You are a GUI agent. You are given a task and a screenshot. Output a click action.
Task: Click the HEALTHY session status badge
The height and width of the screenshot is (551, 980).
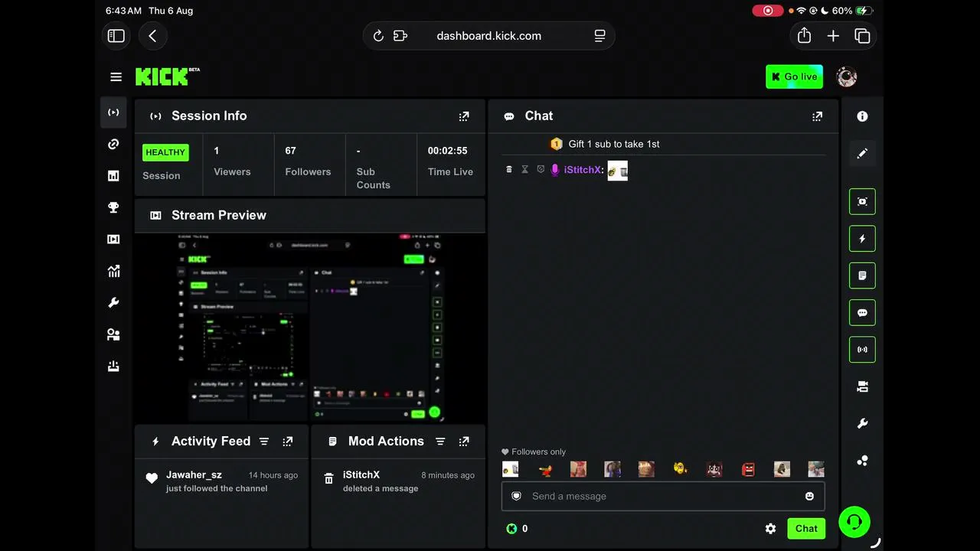[x=165, y=152]
